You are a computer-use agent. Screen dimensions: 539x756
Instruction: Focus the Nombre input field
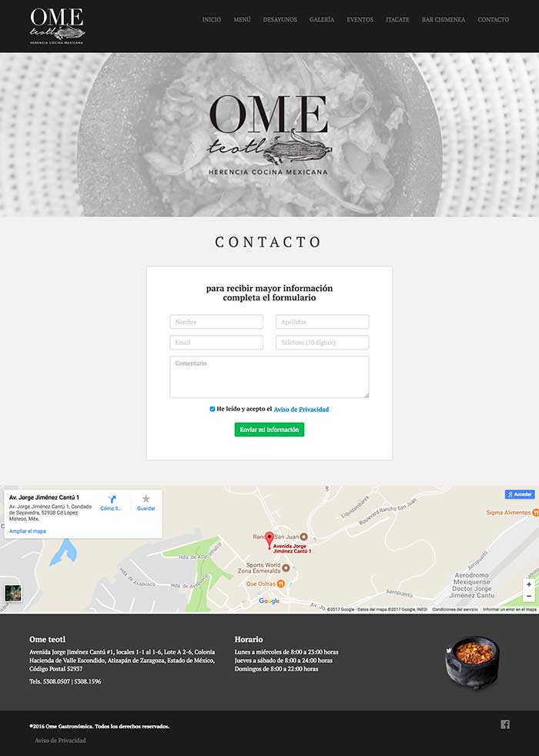click(216, 322)
